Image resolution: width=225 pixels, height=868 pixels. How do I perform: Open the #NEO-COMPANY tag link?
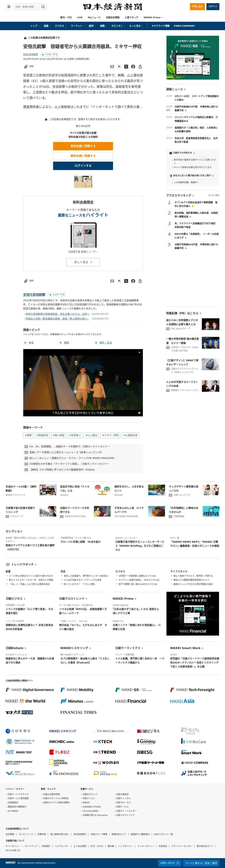coord(184,26)
